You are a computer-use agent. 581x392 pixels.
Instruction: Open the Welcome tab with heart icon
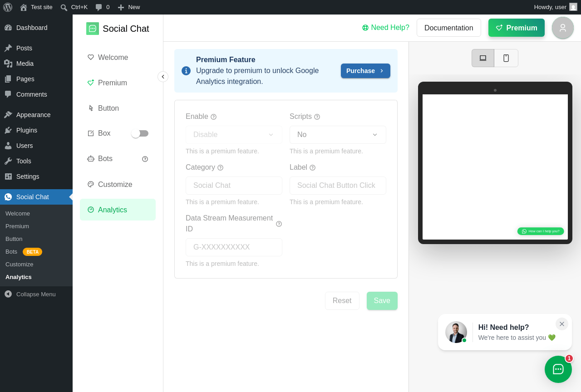[x=118, y=57]
